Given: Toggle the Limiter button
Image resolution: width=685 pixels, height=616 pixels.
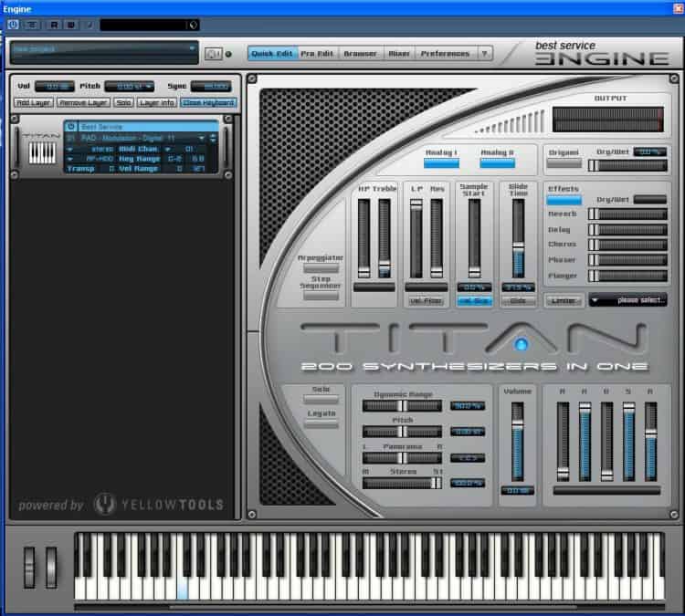Looking at the screenshot, I should click(x=564, y=300).
